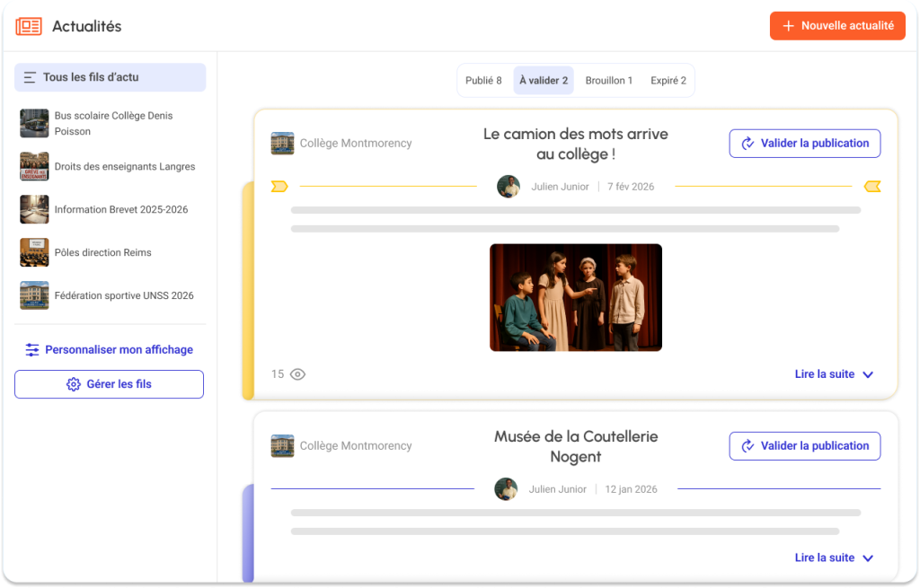This screenshot has width=920, height=588.
Task: Validate publication of the camion des mots article
Action: (x=804, y=144)
